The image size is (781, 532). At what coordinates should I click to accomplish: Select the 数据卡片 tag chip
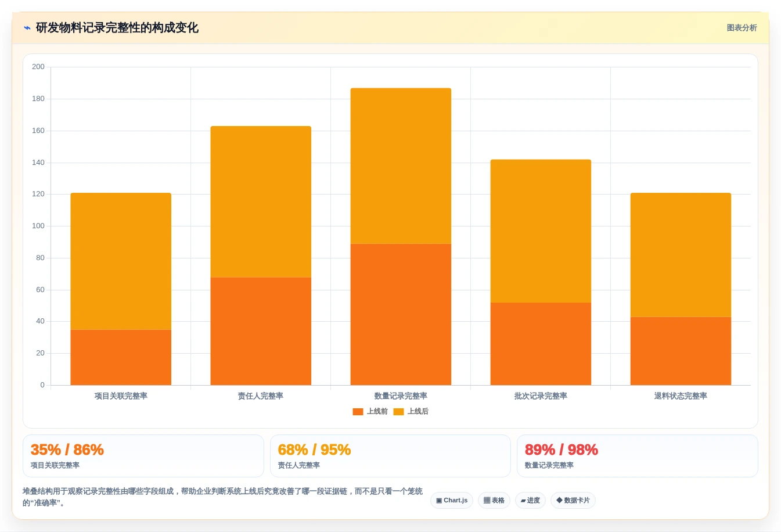pyautogui.click(x=573, y=501)
